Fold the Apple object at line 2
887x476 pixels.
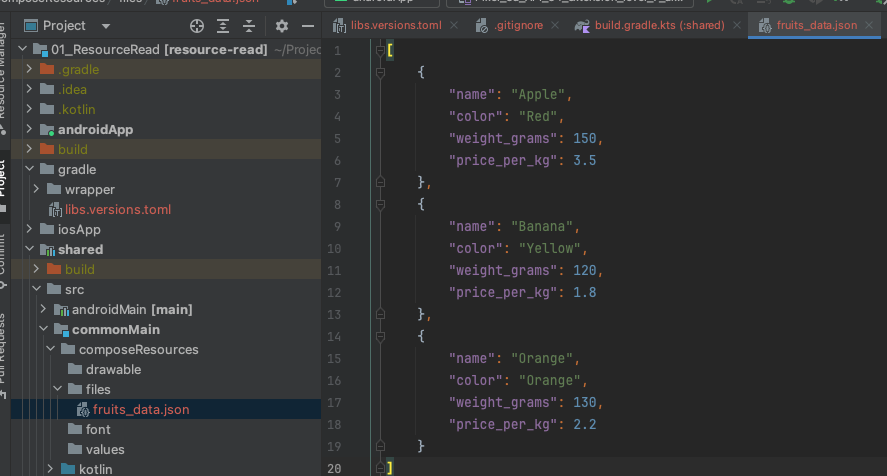click(380, 72)
